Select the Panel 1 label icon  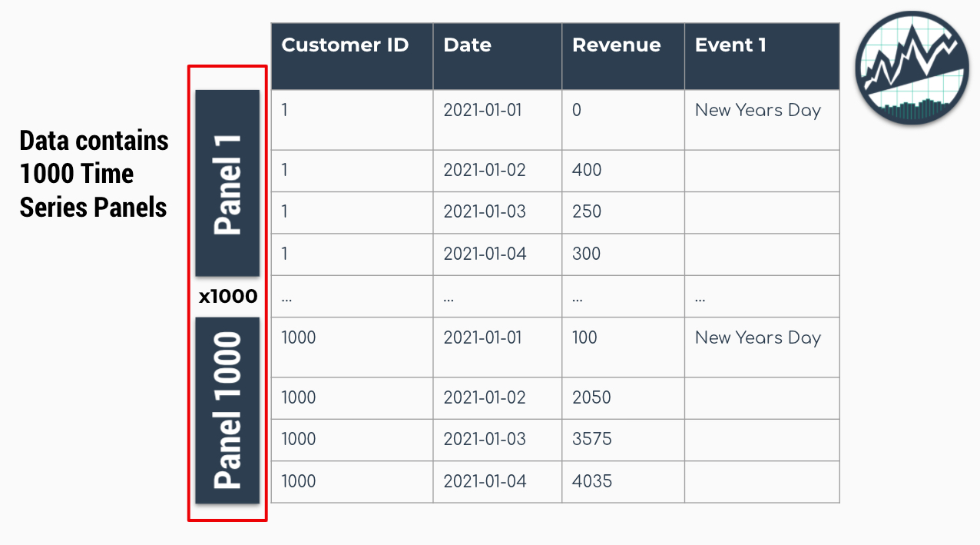coord(227,182)
